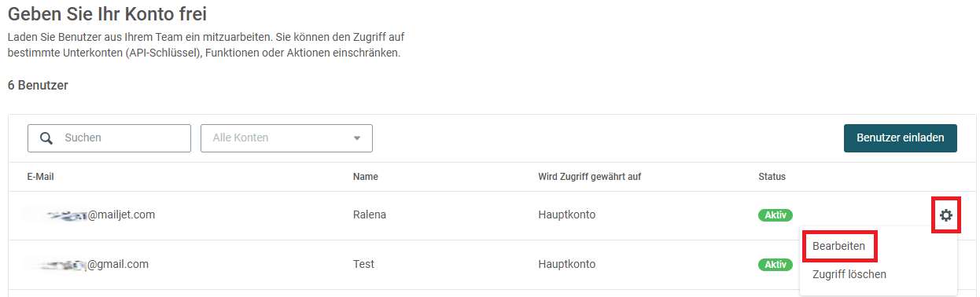This screenshot has height=297, width=980.
Task: Open the gear settings icon for Ralena
Action: coord(945,215)
